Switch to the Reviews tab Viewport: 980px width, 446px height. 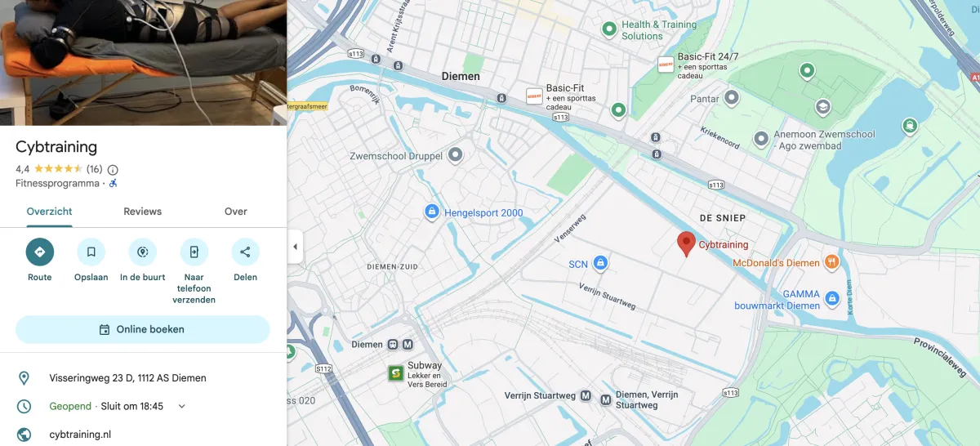click(x=143, y=212)
